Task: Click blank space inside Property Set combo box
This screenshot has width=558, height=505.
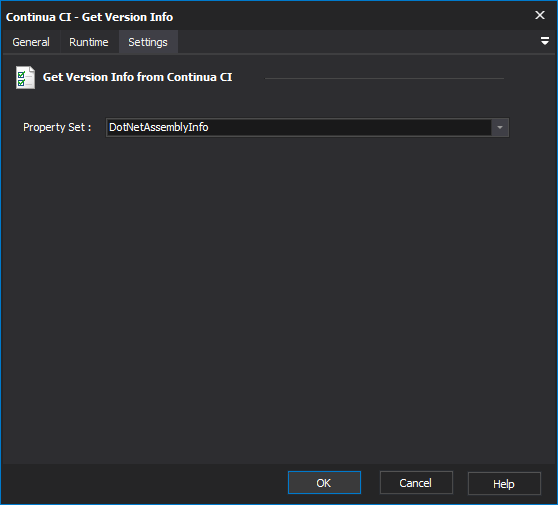Action: (349, 127)
